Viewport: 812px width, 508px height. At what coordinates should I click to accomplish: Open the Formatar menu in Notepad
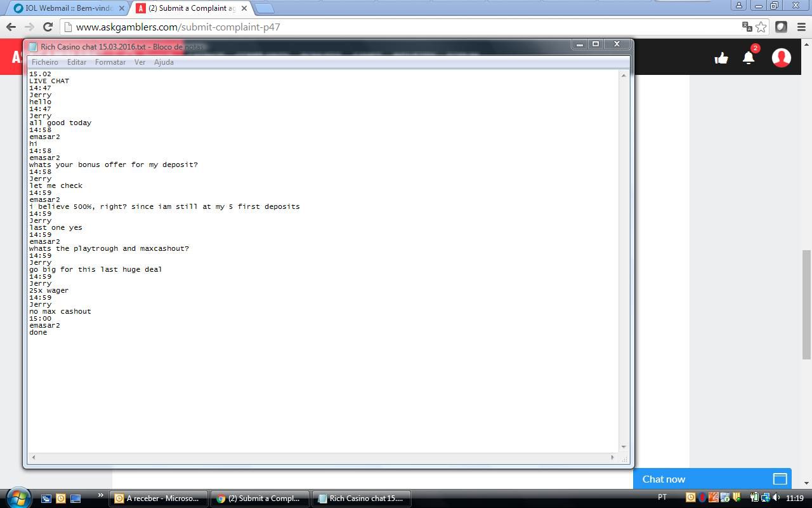(110, 62)
